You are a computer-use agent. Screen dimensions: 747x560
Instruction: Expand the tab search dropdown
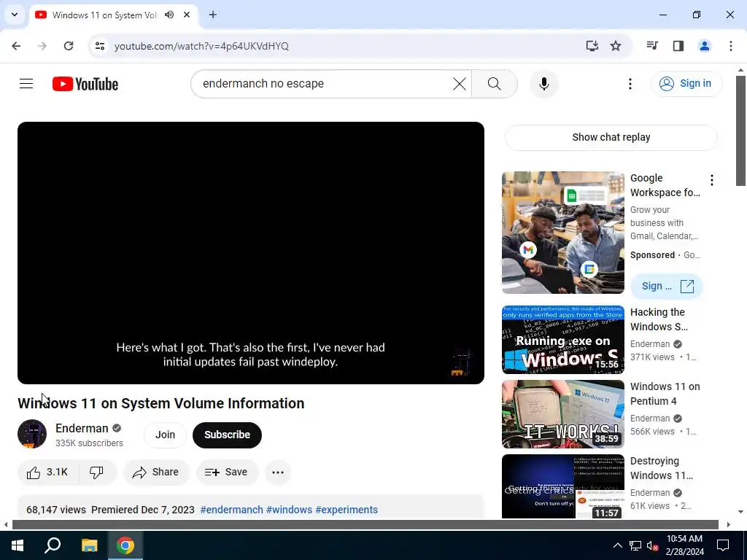pos(15,15)
